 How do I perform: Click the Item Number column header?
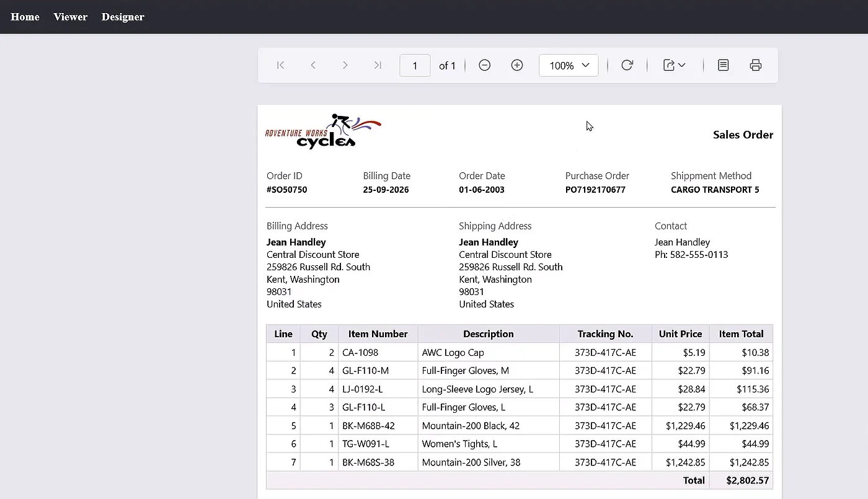point(378,333)
